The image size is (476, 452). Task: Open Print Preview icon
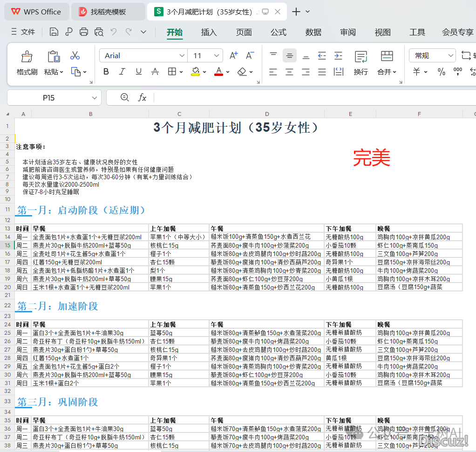[99, 32]
